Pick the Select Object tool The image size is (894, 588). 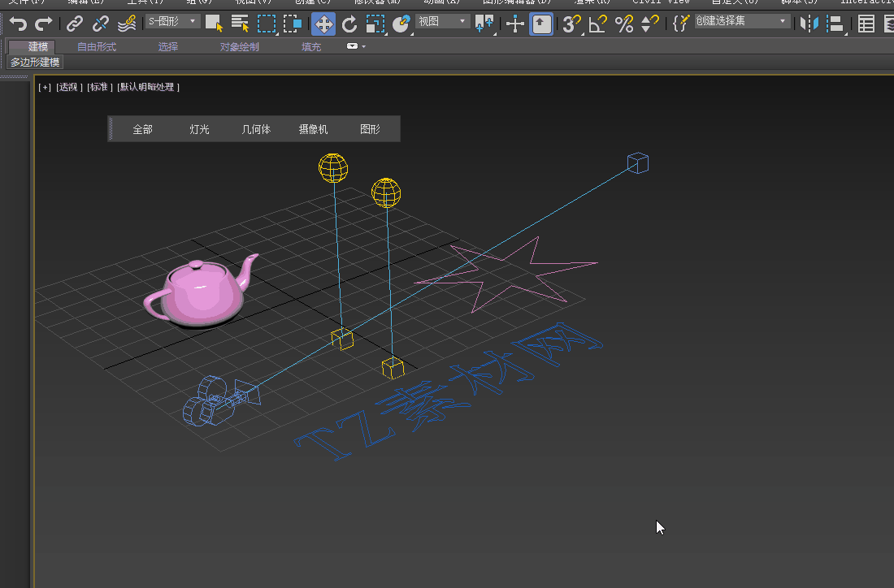pos(214,24)
